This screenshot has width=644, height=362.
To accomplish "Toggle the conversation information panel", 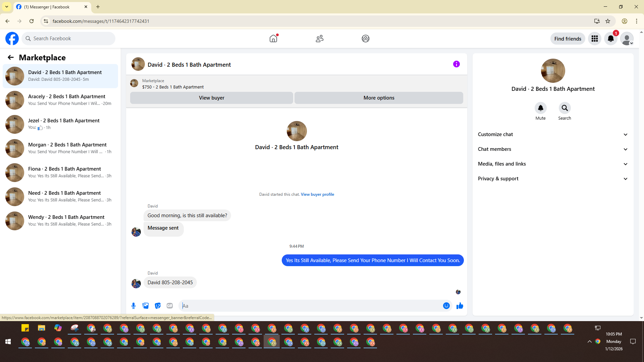I will (x=457, y=64).
